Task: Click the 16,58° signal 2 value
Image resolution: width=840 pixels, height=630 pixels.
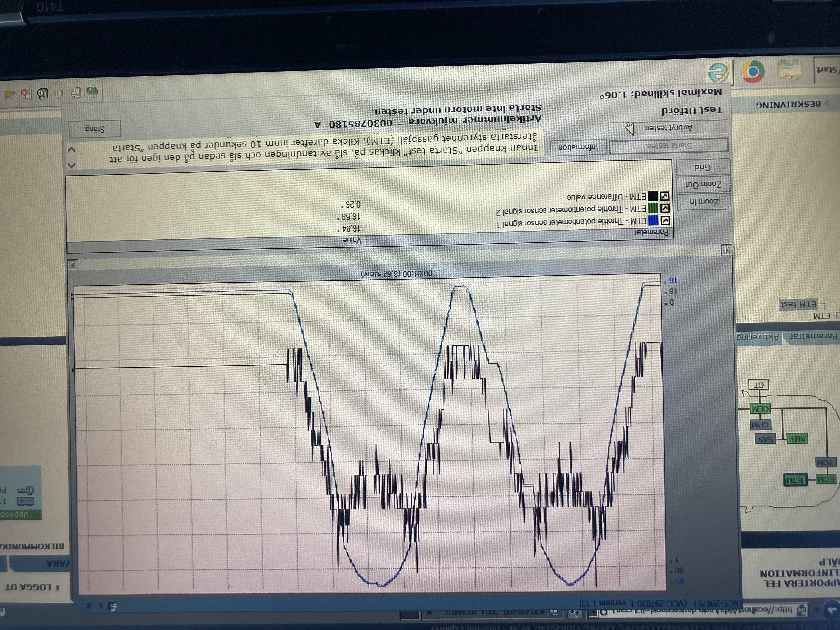Action: coord(349,217)
